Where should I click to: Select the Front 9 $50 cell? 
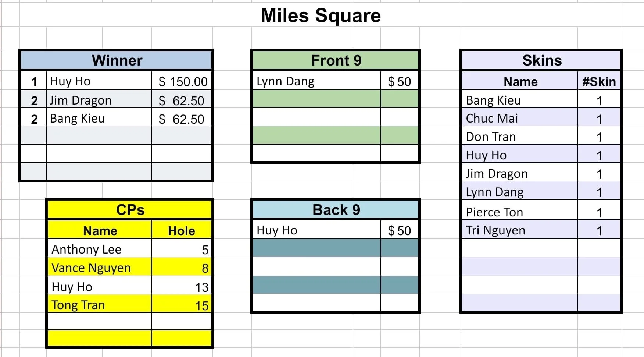pyautogui.click(x=400, y=81)
